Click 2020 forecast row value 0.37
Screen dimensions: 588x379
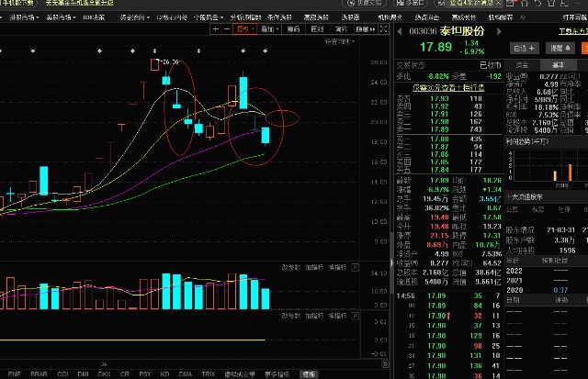click(560, 290)
